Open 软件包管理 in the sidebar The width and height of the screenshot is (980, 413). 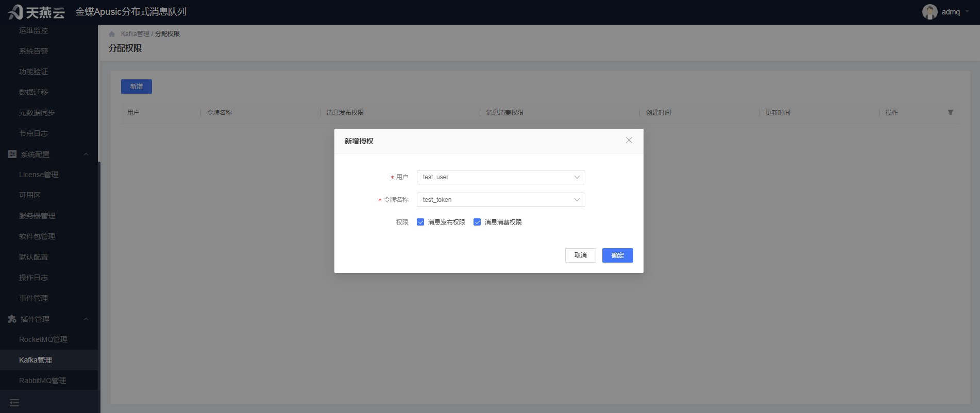pos(37,236)
